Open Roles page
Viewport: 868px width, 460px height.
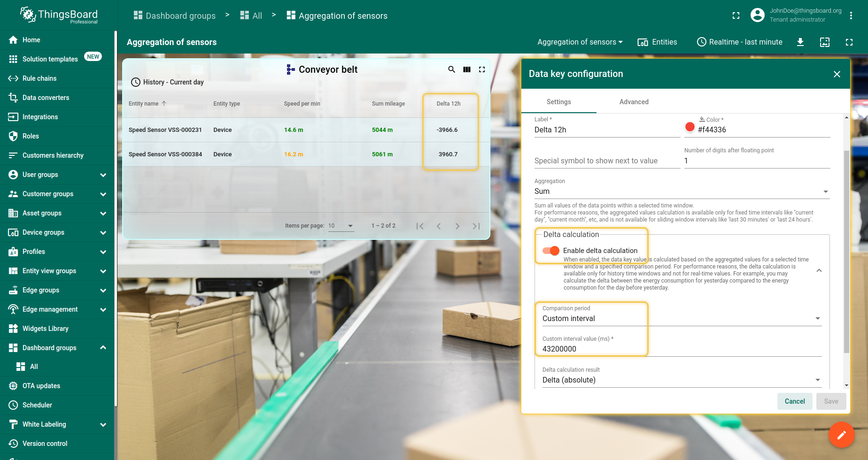point(57,136)
